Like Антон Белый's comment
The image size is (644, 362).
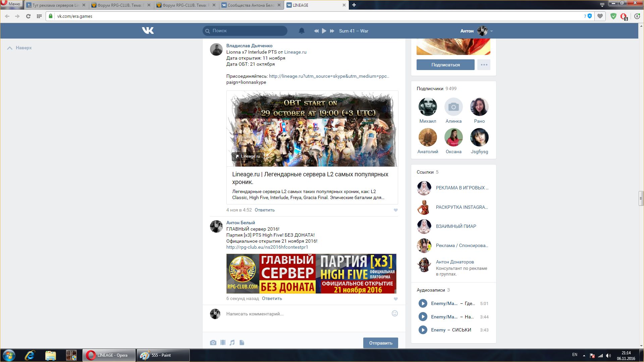click(x=395, y=299)
